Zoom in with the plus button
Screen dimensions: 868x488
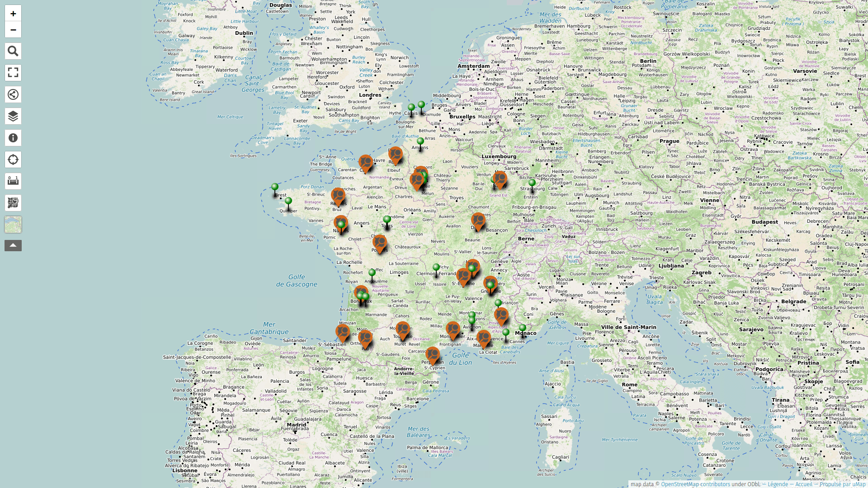tap(13, 14)
